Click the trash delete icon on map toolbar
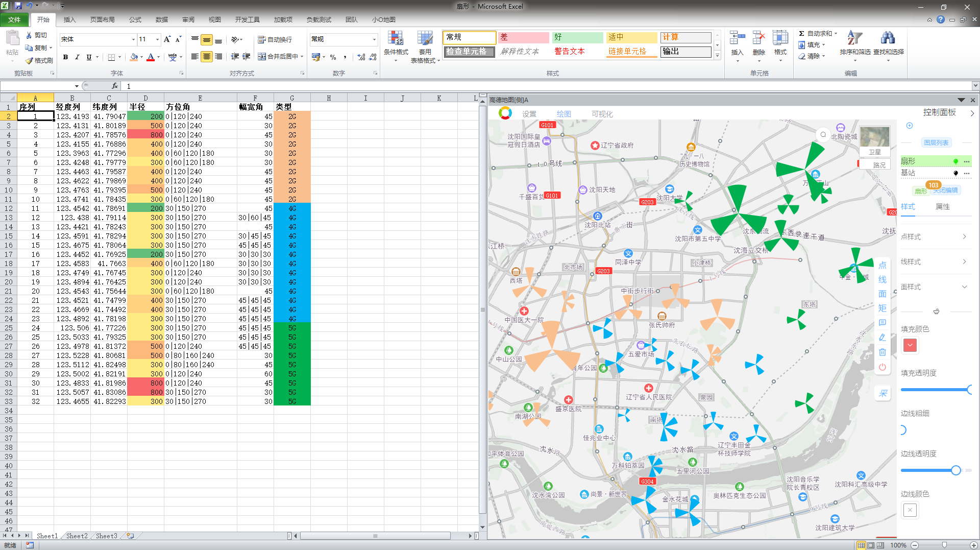Image resolution: width=980 pixels, height=550 pixels. [x=883, y=352]
